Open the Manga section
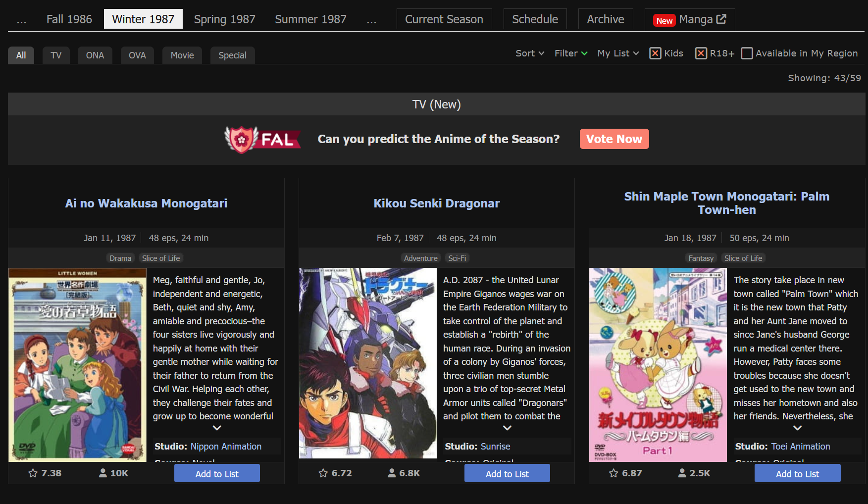Screen dimensions: 868x504 [690, 19]
